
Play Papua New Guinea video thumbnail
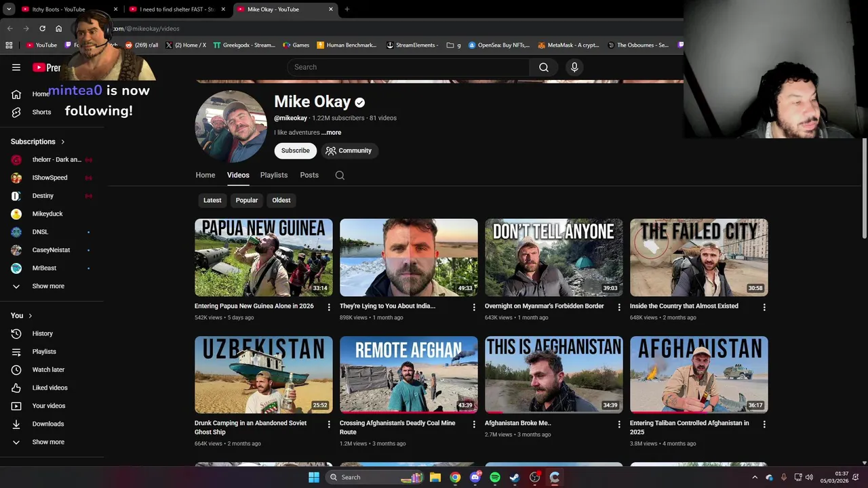click(x=264, y=258)
